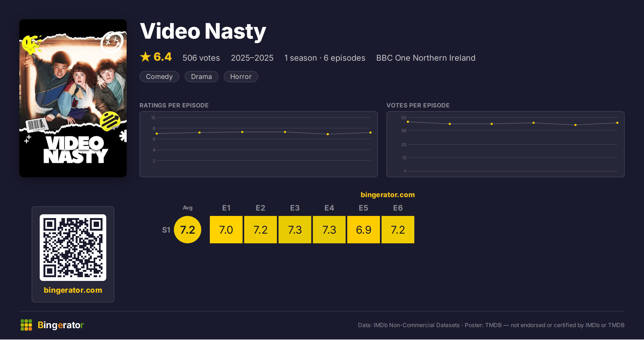
Task: Click the E1 rating tile 7.0
Action: coord(226,230)
